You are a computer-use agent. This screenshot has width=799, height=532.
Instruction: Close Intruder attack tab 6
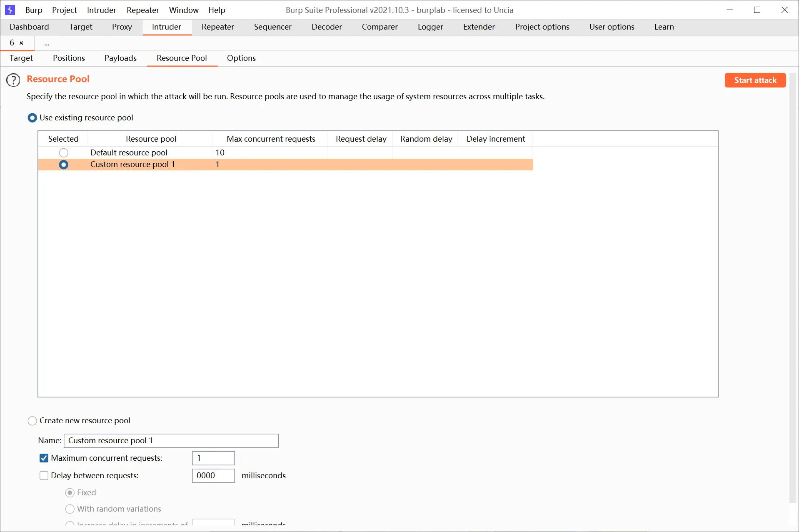(22, 43)
